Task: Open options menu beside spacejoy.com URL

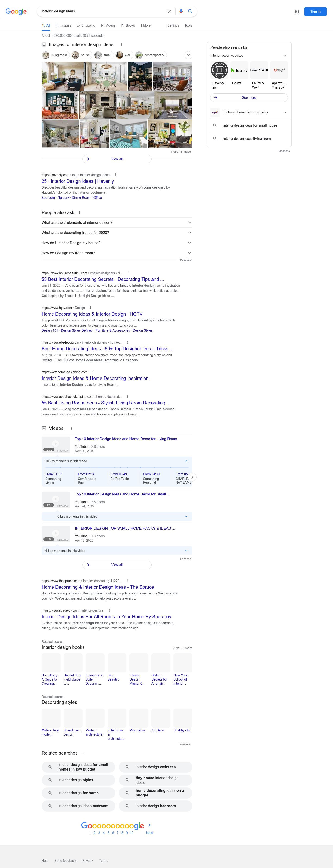Action: 109,610
